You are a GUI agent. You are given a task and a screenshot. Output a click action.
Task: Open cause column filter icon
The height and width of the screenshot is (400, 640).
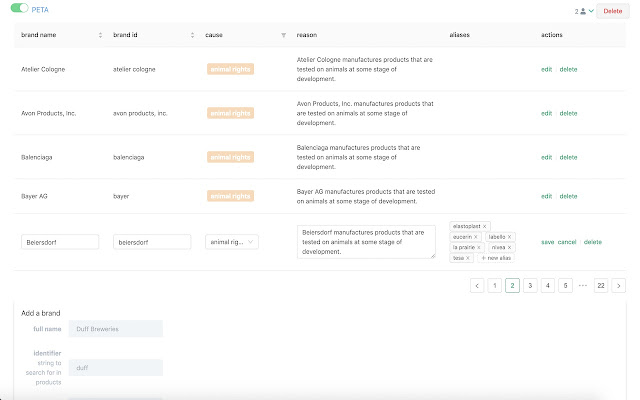[283, 35]
